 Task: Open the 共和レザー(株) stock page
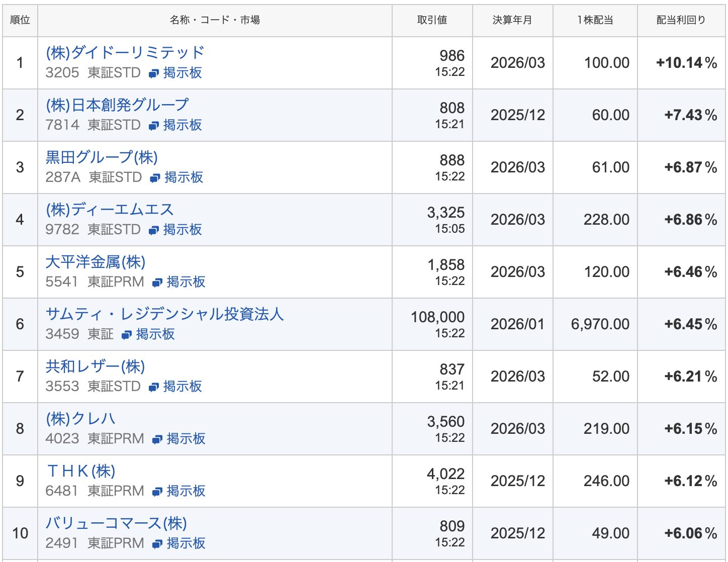click(95, 366)
